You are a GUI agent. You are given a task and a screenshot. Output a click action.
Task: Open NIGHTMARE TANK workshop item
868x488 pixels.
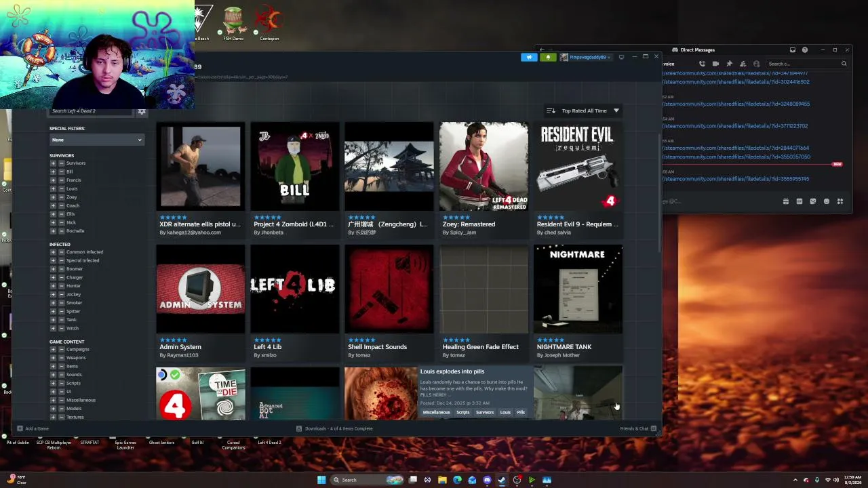(x=578, y=302)
